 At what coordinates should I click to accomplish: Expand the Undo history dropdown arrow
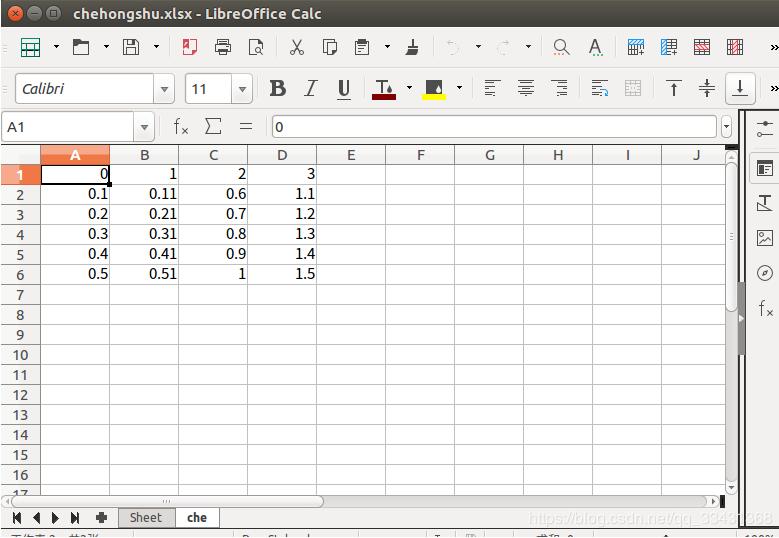pyautogui.click(x=478, y=47)
